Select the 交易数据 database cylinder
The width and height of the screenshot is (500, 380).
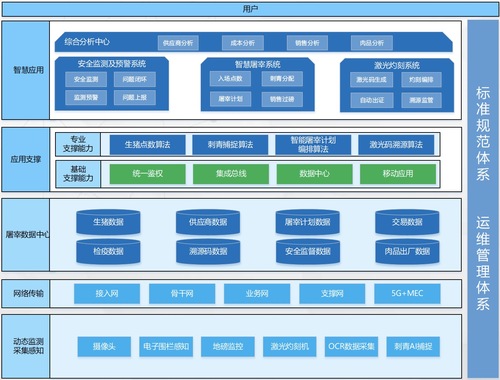tap(407, 222)
